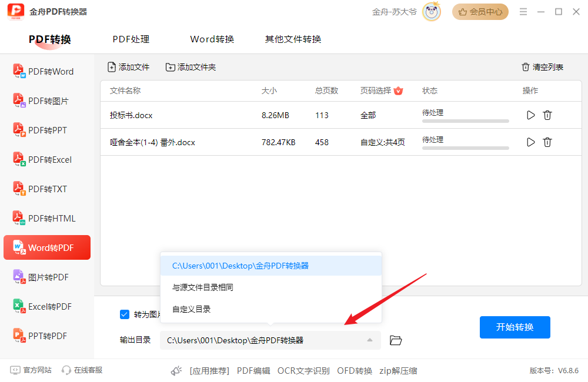Open page selection 全部 for 投标书.docx
The image size is (588, 382).
click(x=368, y=115)
